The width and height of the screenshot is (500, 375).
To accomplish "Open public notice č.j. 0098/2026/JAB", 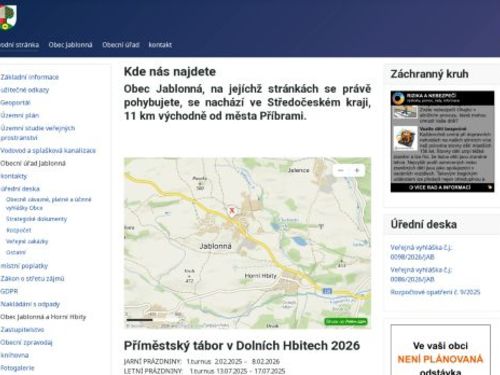I will click(x=421, y=252).
